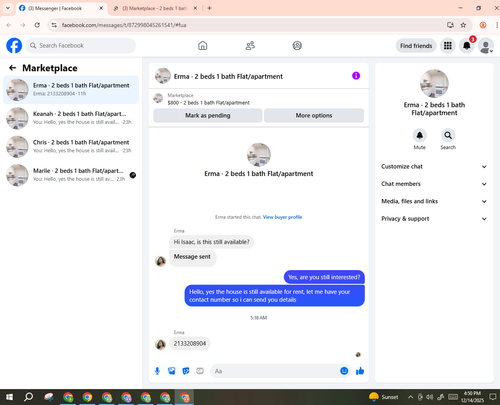This screenshot has width=500, height=405.
Task: Attach a photo using the image icon
Action: click(x=172, y=371)
